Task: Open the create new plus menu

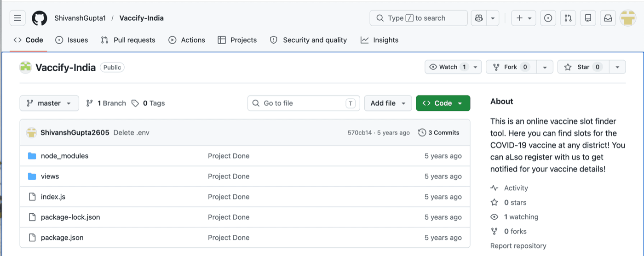Action: click(523, 18)
